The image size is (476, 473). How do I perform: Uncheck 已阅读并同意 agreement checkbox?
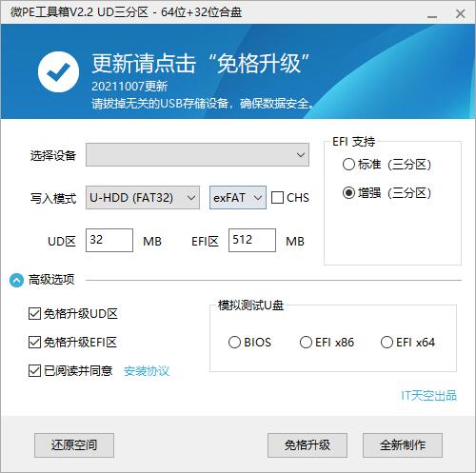point(34,370)
